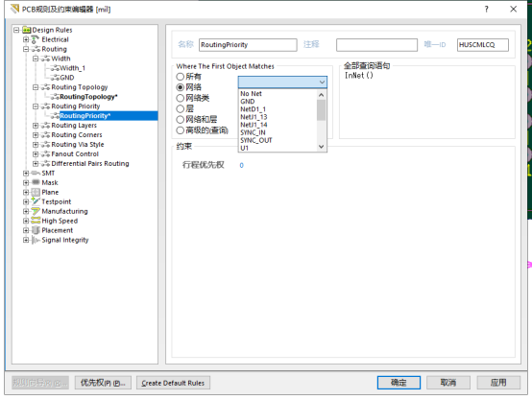Click the Routing Priority rule icon
The image size is (532, 400).
coord(45,106)
